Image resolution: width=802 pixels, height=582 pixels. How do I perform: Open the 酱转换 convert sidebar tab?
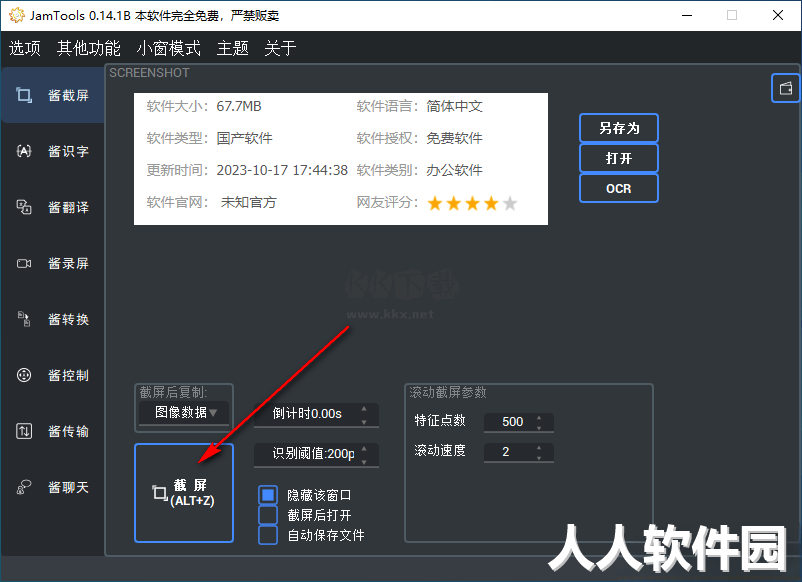52,319
